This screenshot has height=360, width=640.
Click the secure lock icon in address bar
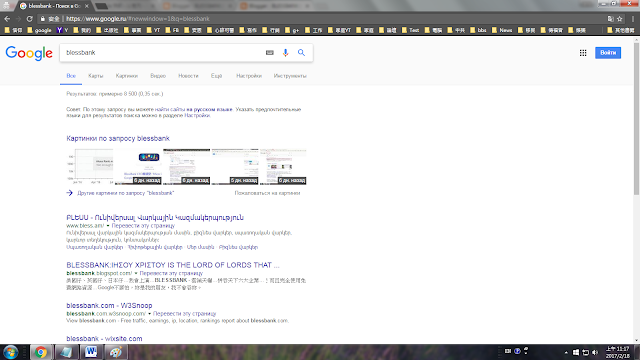coord(42,19)
